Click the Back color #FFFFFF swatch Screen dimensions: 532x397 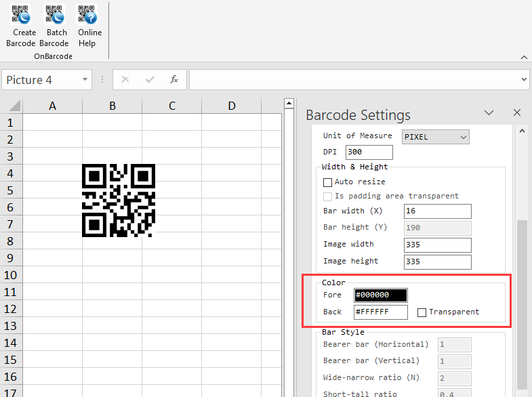tap(380, 312)
